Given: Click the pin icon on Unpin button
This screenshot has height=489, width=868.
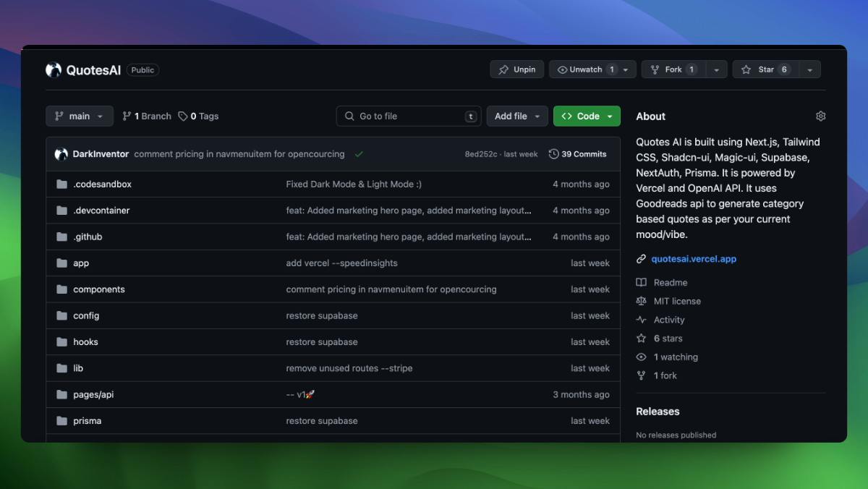Looking at the screenshot, I should click(503, 69).
